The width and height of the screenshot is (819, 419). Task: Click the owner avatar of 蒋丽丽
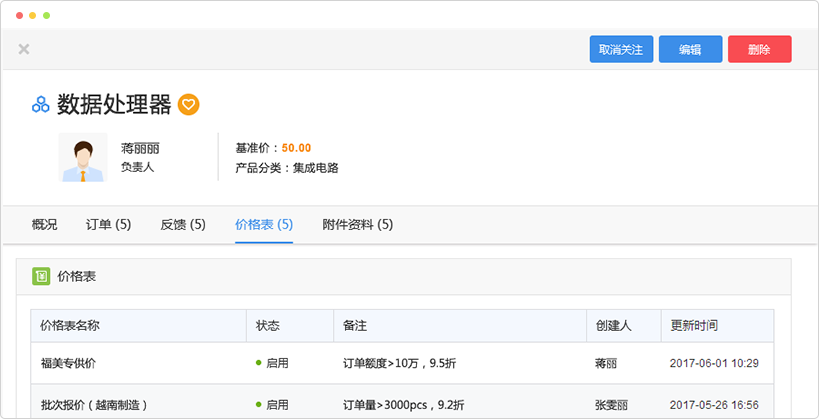click(81, 158)
